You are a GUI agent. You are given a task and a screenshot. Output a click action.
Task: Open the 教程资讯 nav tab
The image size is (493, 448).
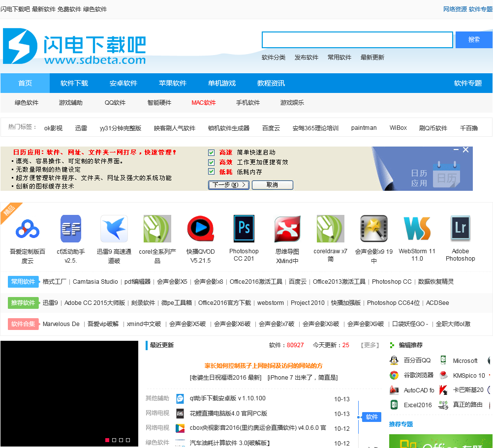[x=271, y=83]
